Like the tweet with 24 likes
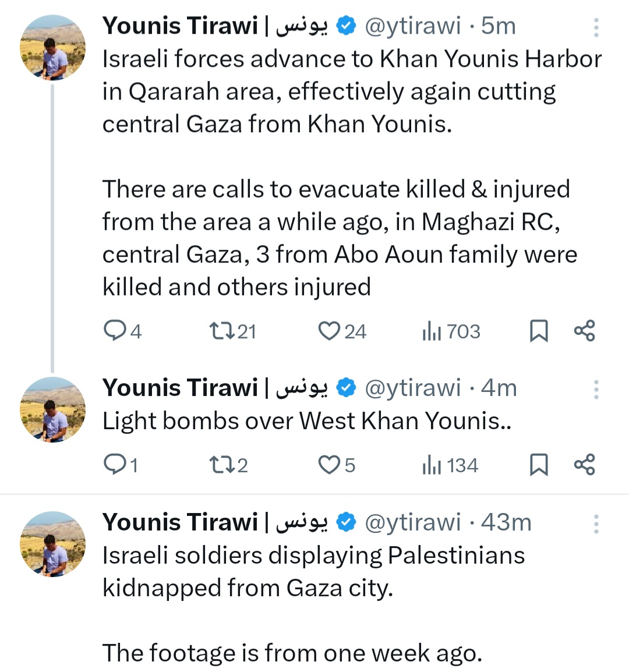Image resolution: width=629 pixels, height=672 pixels. coord(329,331)
